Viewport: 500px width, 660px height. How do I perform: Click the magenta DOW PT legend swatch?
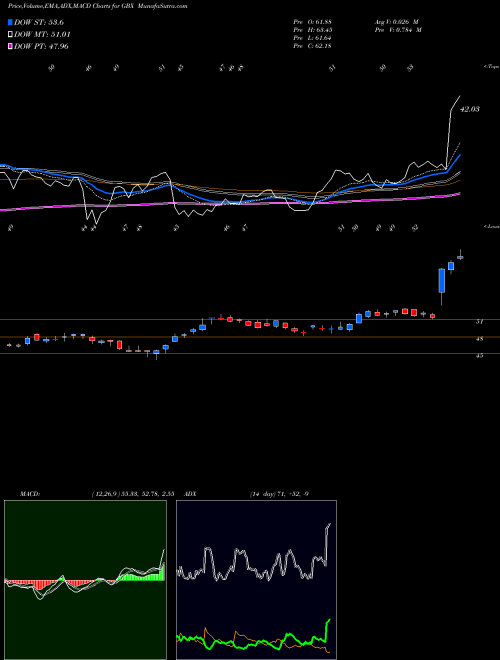click(x=11, y=46)
